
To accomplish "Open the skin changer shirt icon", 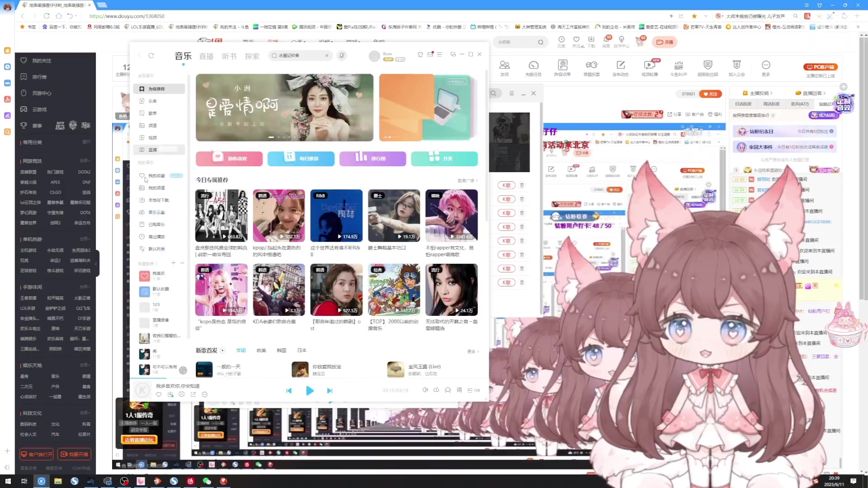I will tap(420, 54).
